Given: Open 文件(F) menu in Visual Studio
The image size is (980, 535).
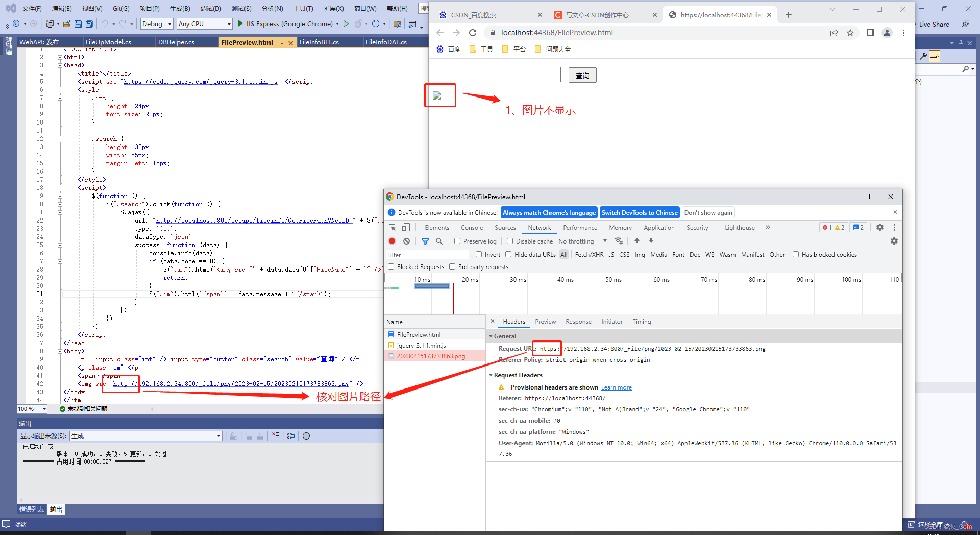Looking at the screenshot, I should coord(32,8).
